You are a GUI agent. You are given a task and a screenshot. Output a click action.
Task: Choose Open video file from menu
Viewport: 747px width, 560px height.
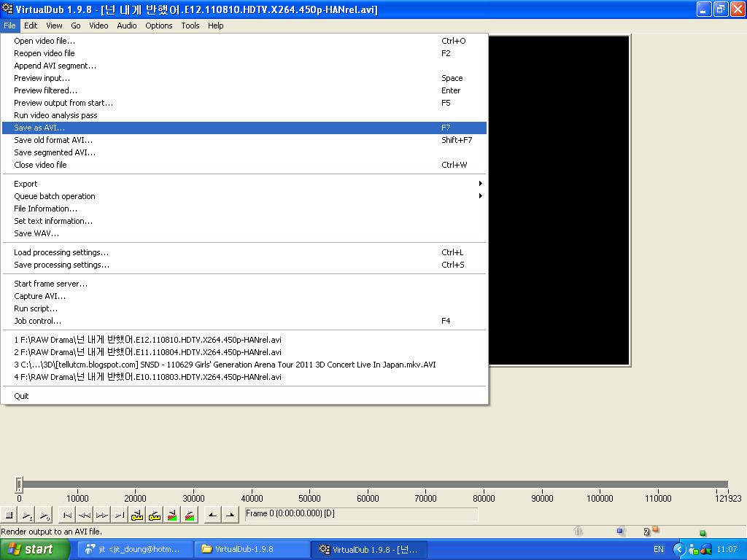pos(244,41)
